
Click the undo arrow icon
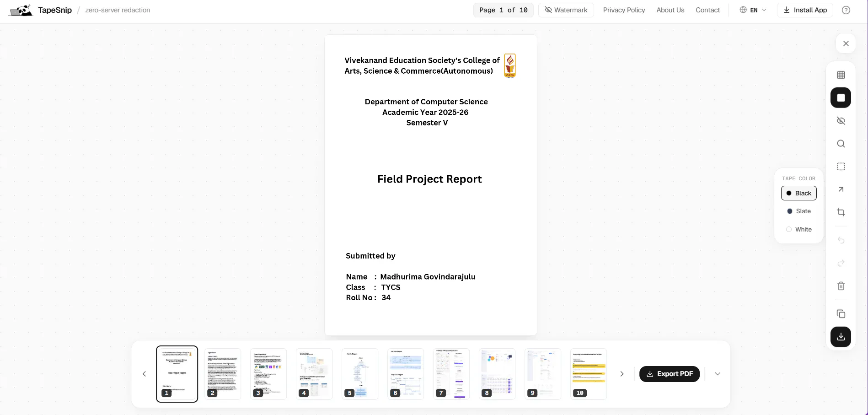[841, 240]
